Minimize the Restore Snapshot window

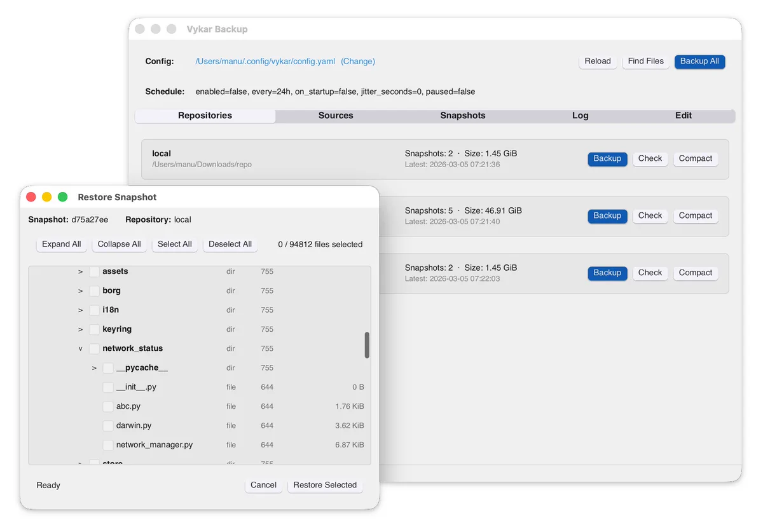(x=46, y=197)
